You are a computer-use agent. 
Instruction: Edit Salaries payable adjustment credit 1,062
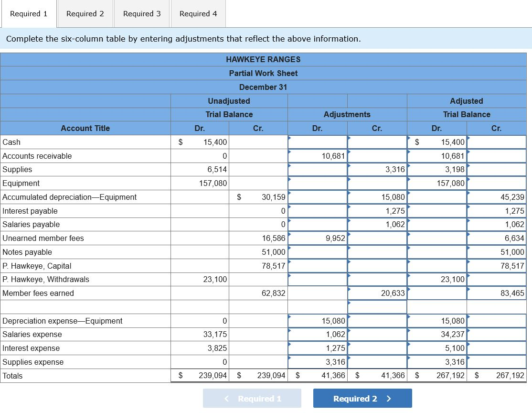point(377,225)
